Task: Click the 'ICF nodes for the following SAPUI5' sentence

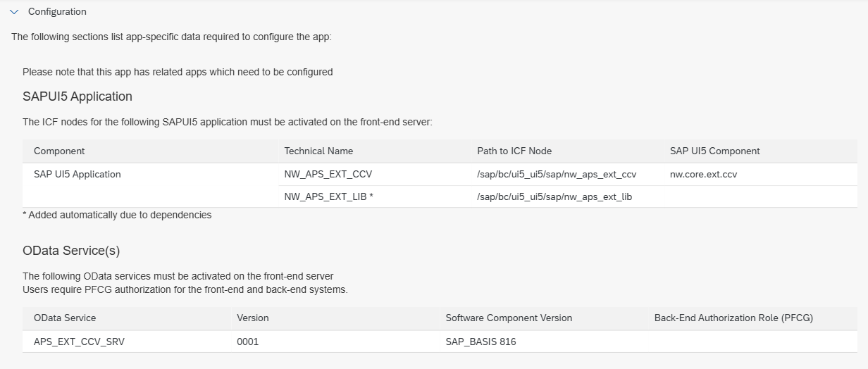Action: pos(227,123)
